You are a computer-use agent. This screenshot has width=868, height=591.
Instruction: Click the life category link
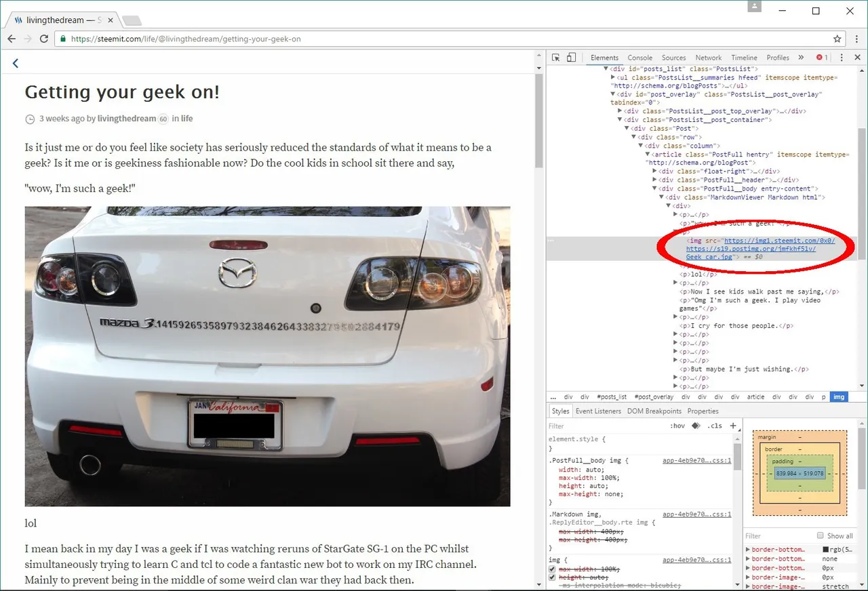[x=186, y=119]
